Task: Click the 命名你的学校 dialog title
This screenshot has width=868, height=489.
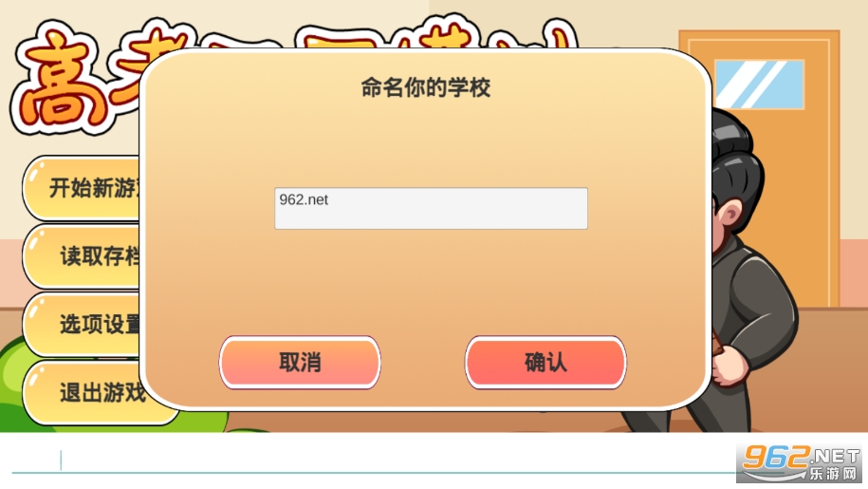Action: click(x=425, y=87)
